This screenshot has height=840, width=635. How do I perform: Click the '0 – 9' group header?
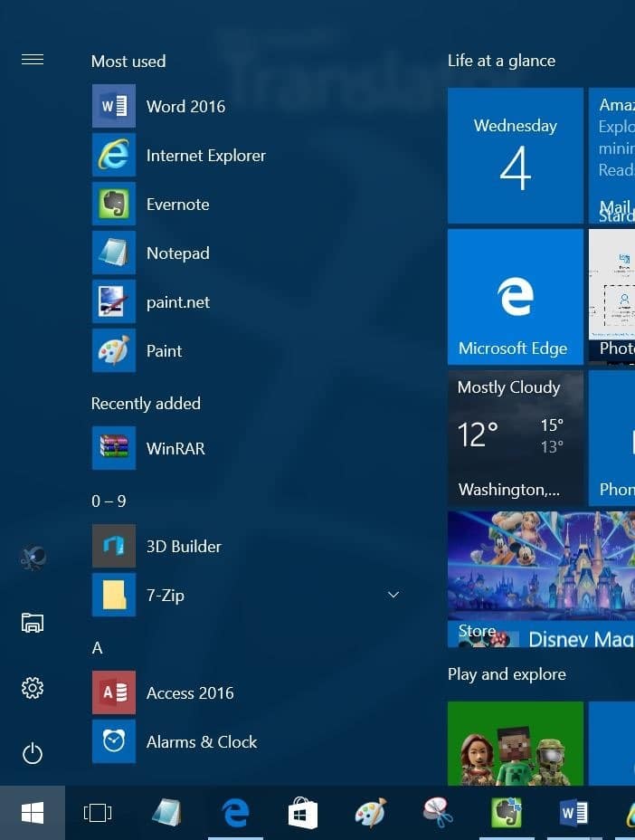coord(109,501)
